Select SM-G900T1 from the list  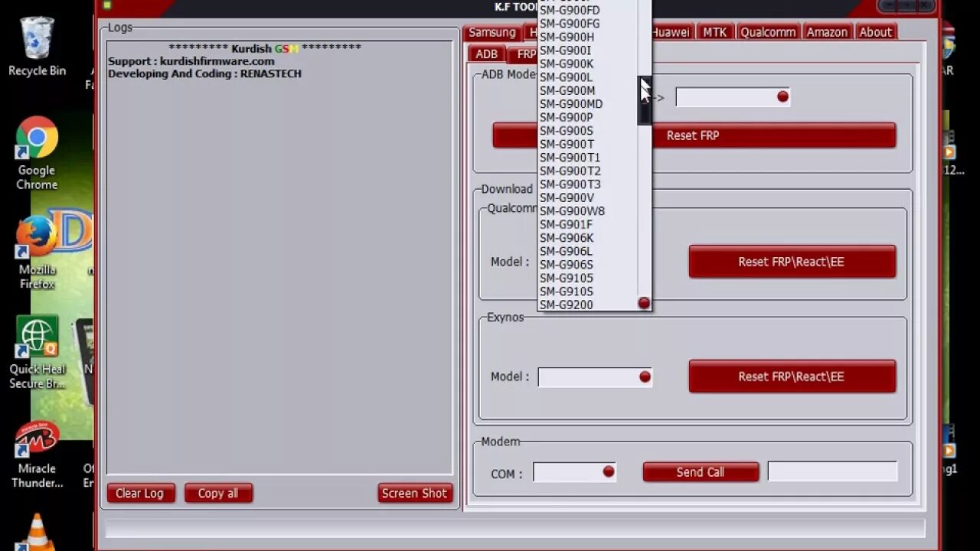[x=588, y=158]
